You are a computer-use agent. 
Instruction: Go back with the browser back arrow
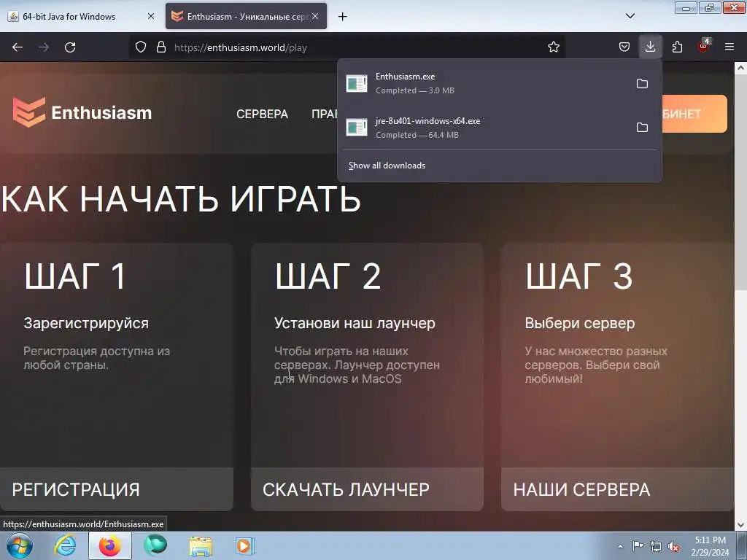[18, 47]
